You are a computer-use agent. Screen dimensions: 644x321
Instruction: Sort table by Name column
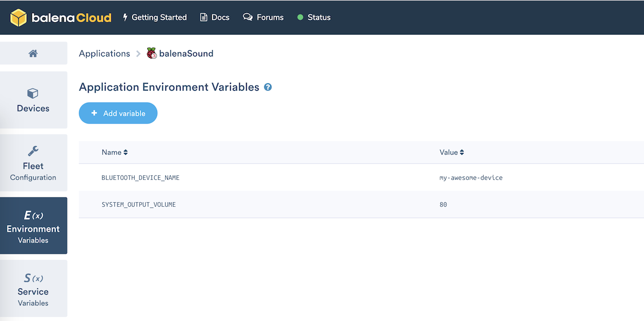pos(115,152)
